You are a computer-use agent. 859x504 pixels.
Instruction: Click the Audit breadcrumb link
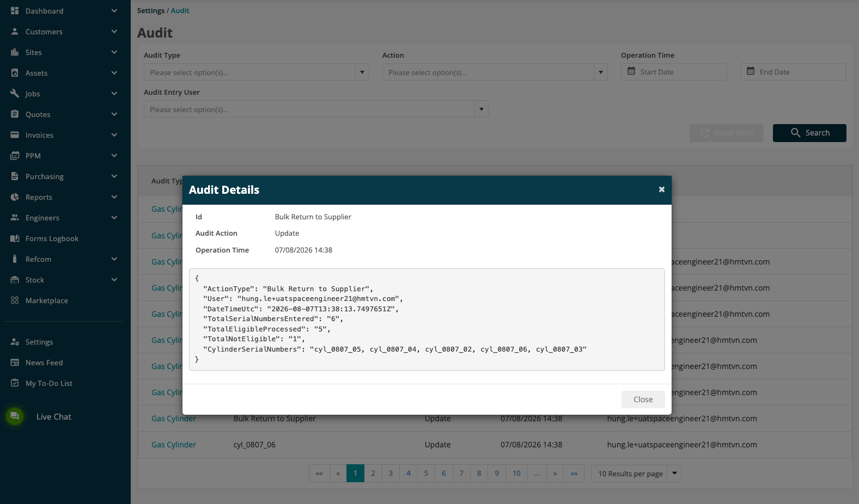[x=180, y=10]
